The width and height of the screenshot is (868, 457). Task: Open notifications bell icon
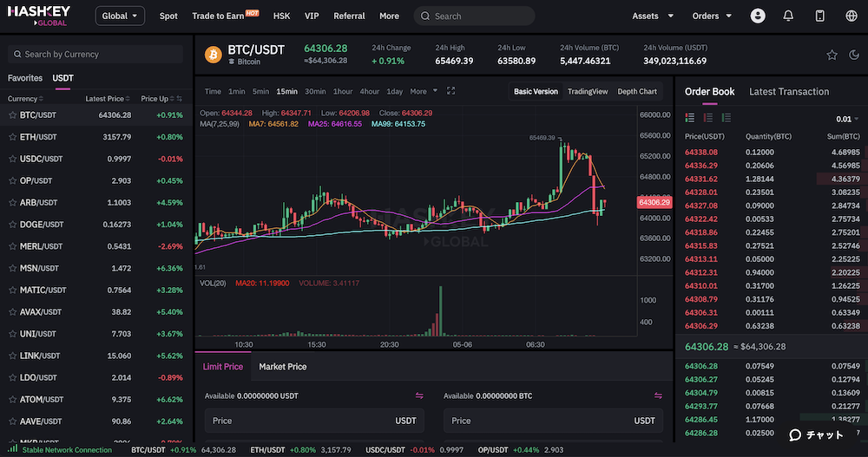[x=788, y=16]
